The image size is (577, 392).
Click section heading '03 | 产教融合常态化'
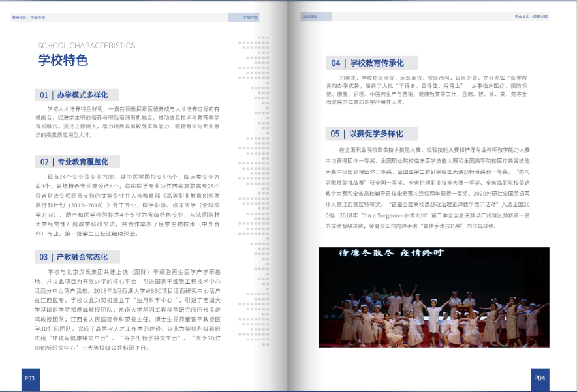click(x=77, y=257)
